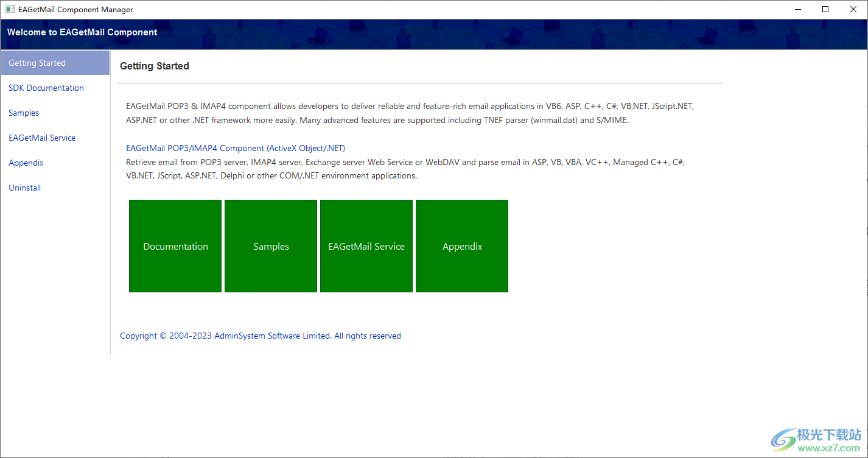Image resolution: width=868 pixels, height=458 pixels.
Task: Open the Appendix sidebar entry
Action: tap(26, 163)
